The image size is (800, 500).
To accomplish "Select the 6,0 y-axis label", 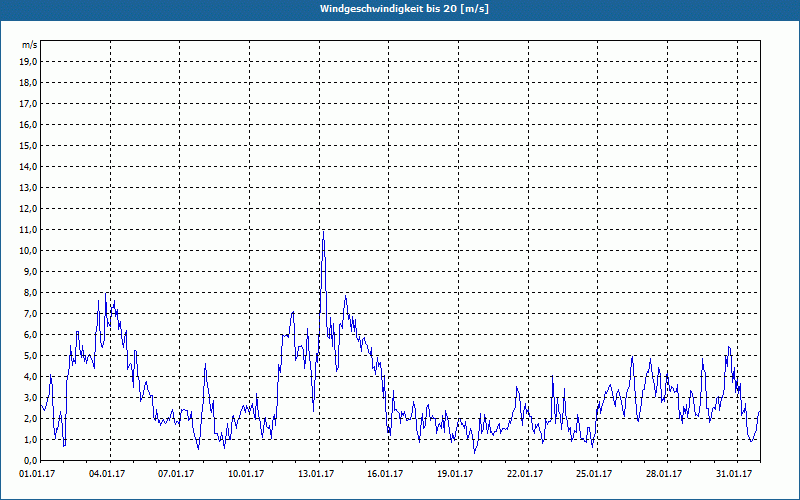I will [x=30, y=334].
